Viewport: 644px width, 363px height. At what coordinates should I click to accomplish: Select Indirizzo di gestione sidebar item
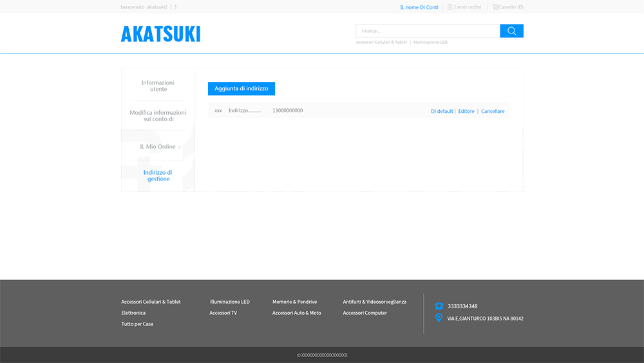[x=158, y=175]
